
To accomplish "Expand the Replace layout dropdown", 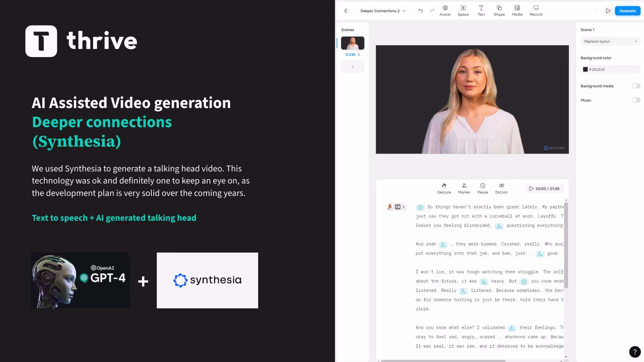I will (x=610, y=41).
